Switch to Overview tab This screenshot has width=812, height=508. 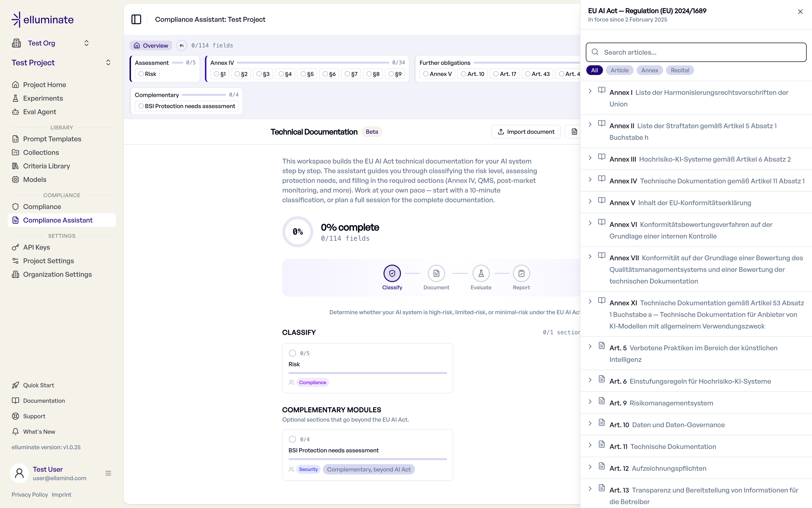pyautogui.click(x=151, y=45)
